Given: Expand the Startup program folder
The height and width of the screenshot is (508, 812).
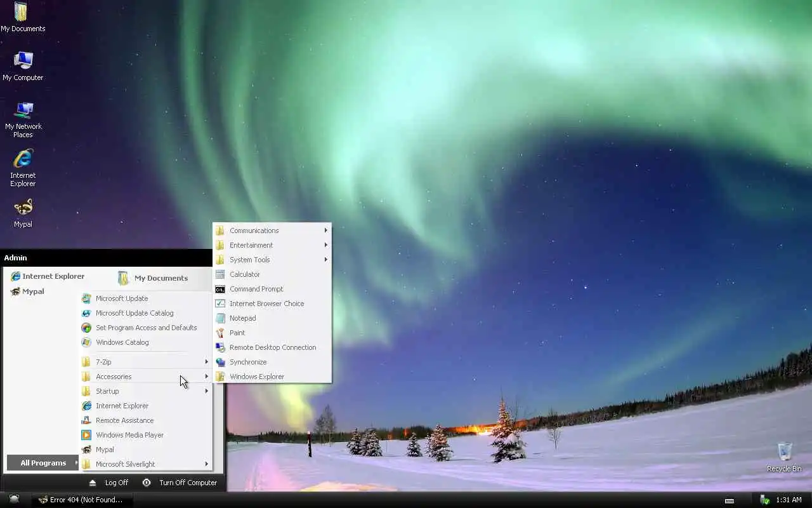Looking at the screenshot, I should [145, 391].
